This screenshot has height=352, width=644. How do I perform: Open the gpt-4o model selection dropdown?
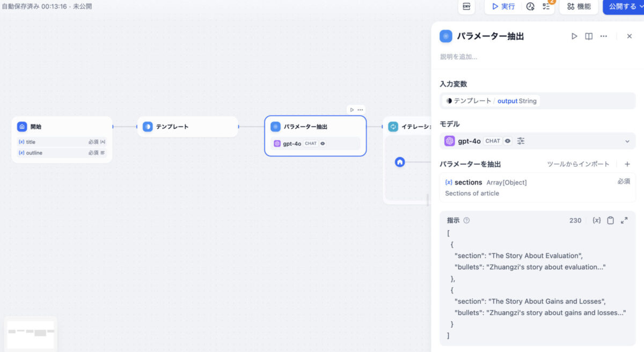[627, 141]
